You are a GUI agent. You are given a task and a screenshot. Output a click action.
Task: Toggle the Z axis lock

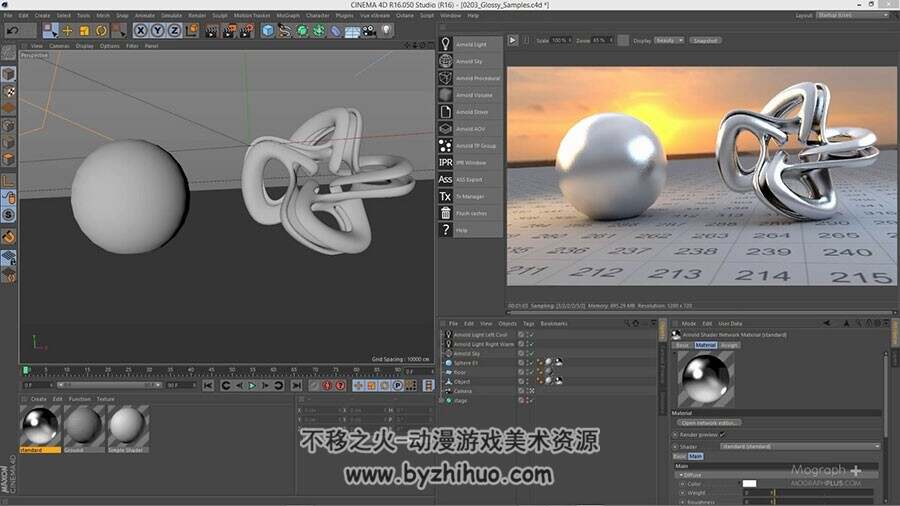click(x=174, y=30)
